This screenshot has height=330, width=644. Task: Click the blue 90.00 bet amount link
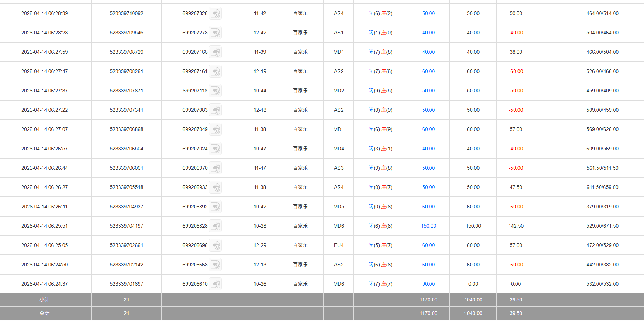pos(428,284)
